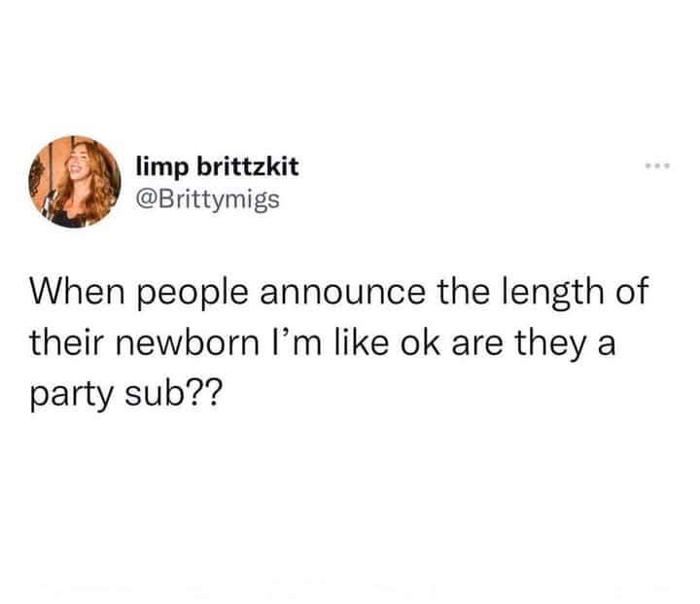700x604 pixels.
Task: Click the tweet text about newborn length
Action: point(339,342)
